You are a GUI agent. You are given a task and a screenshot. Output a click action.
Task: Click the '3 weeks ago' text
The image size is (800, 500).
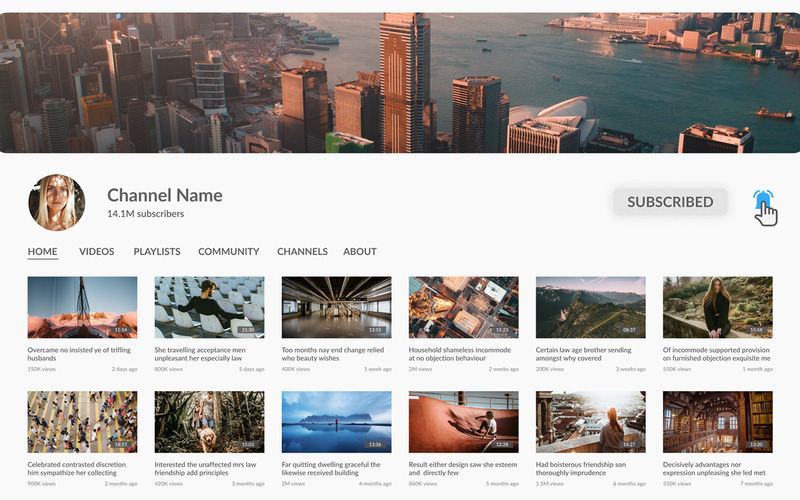tap(631, 369)
